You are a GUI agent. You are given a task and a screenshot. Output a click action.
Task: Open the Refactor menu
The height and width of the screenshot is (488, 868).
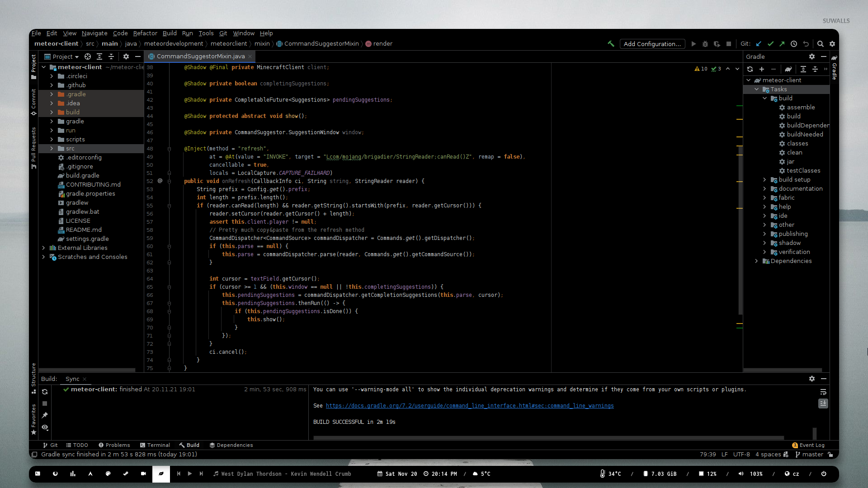point(145,33)
